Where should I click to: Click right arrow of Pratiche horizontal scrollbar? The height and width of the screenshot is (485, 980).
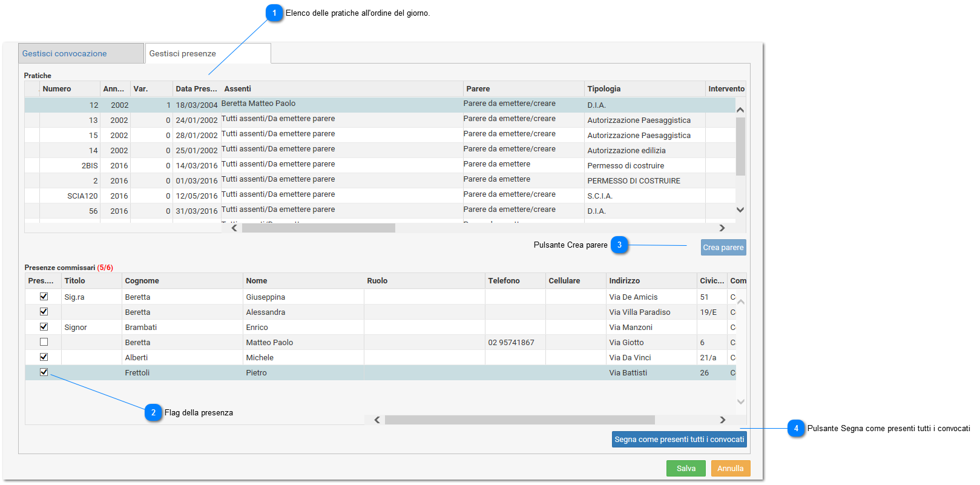(722, 228)
